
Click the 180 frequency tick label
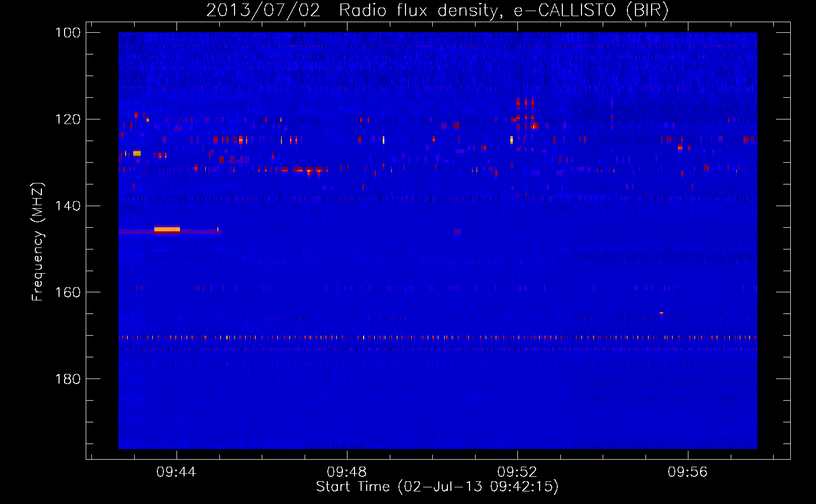[68, 379]
